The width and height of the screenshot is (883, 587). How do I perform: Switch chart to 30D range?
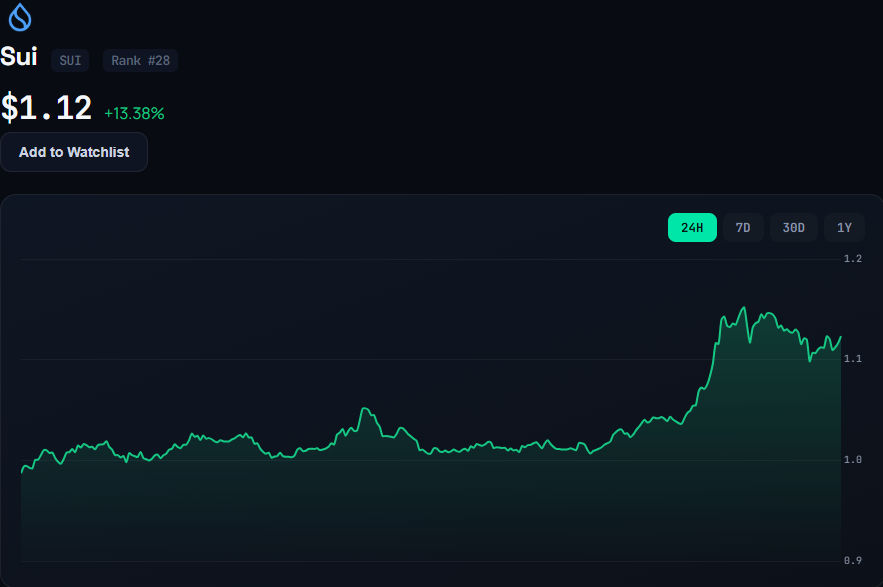coord(793,228)
